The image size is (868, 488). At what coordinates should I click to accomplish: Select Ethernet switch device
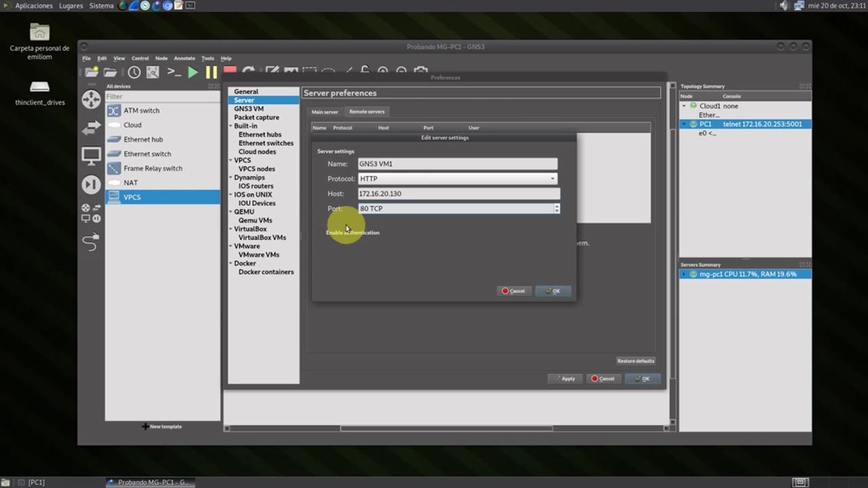tap(163, 154)
